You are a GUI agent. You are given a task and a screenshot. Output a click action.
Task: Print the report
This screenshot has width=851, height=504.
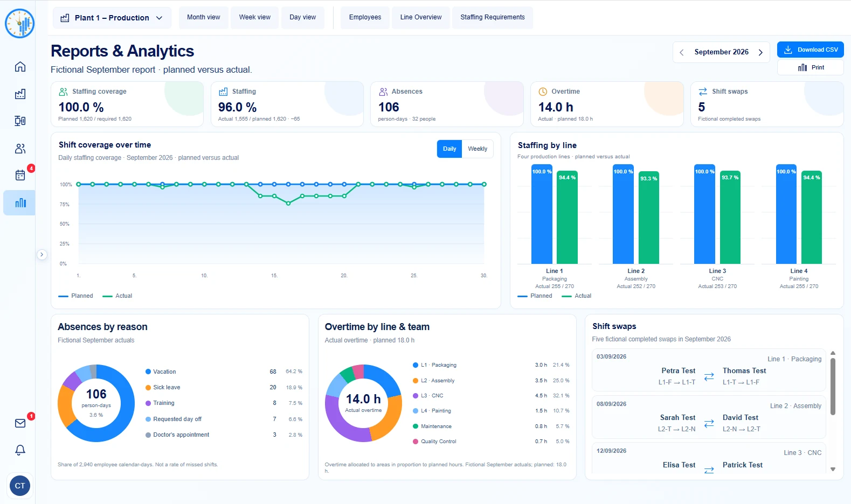point(811,67)
